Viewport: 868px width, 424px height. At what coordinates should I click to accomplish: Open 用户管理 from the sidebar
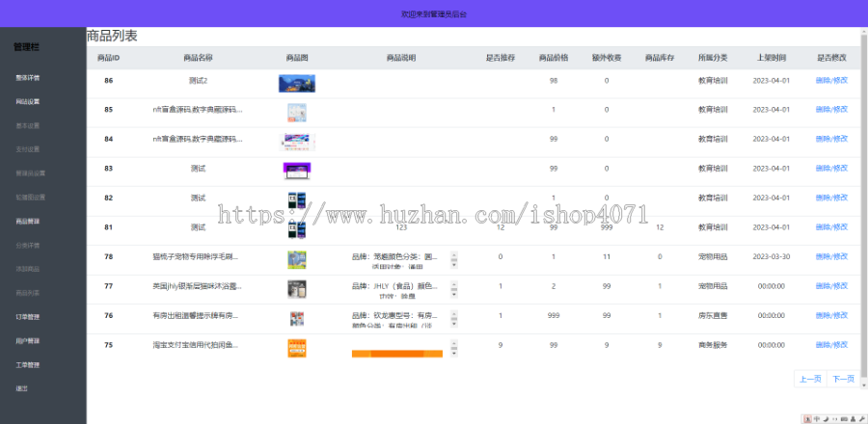tap(28, 340)
